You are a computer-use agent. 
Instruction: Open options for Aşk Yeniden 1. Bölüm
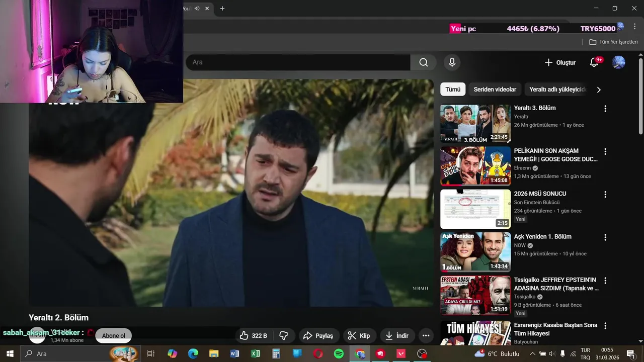point(605,237)
